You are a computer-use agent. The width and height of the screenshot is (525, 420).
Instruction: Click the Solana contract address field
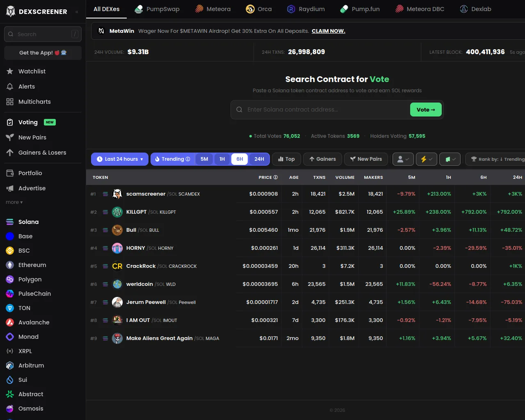click(324, 110)
